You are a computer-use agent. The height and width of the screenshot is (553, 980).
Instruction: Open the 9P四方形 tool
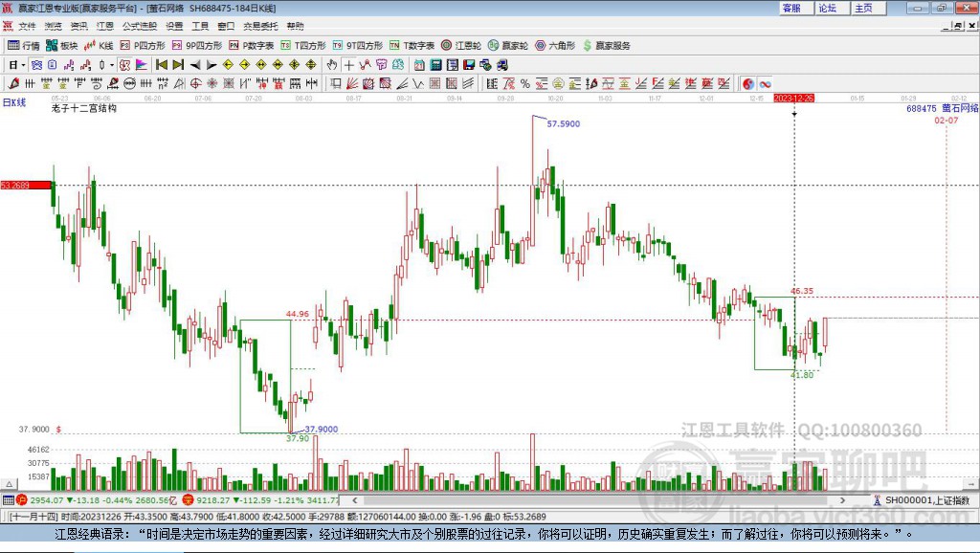[197, 46]
